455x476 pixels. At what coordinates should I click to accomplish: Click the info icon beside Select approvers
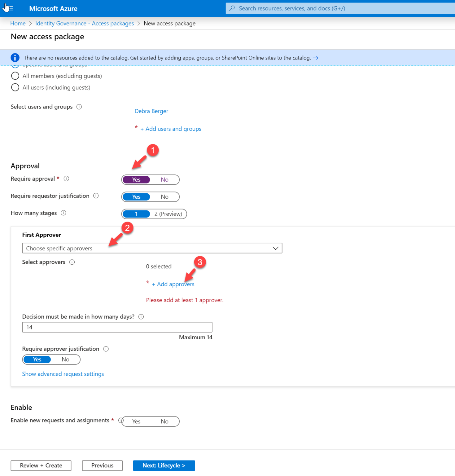coord(72,262)
